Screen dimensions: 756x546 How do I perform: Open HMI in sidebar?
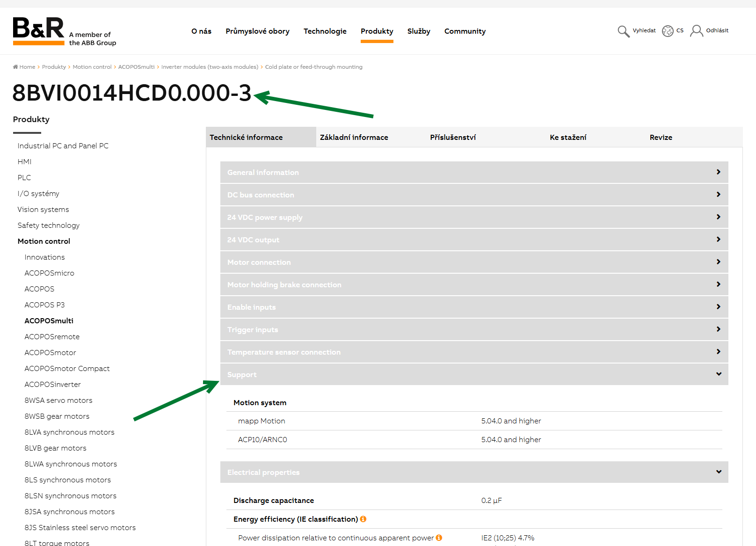coord(24,162)
